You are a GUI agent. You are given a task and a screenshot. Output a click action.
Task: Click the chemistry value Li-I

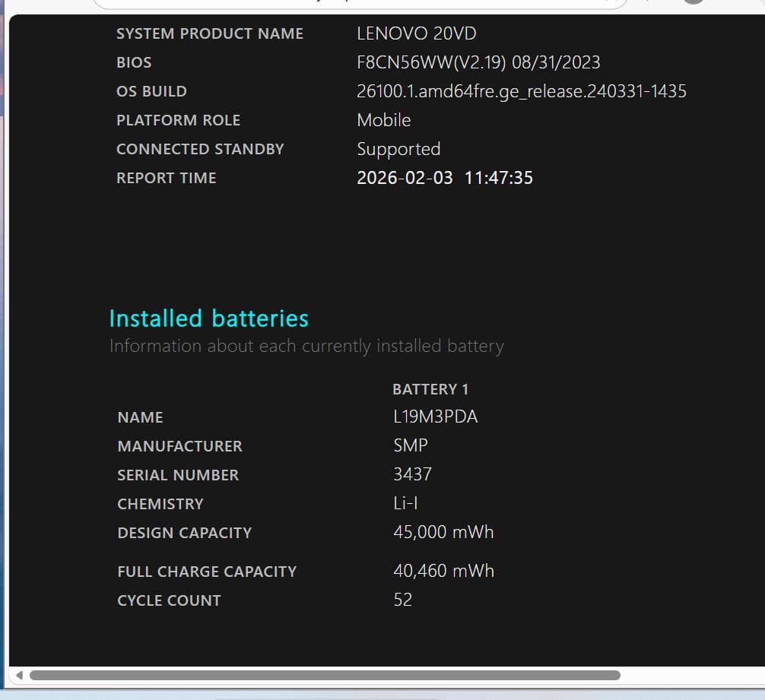pyautogui.click(x=405, y=503)
